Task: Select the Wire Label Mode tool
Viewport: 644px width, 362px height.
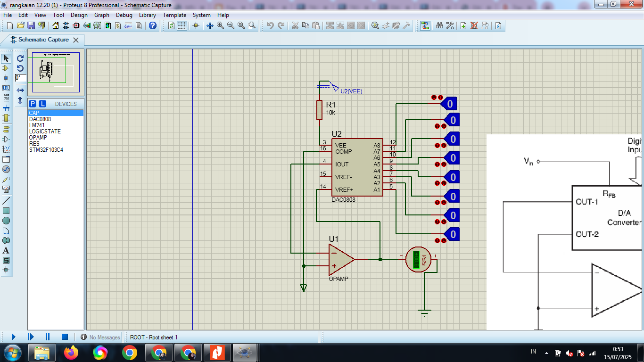Action: pyautogui.click(x=6, y=88)
